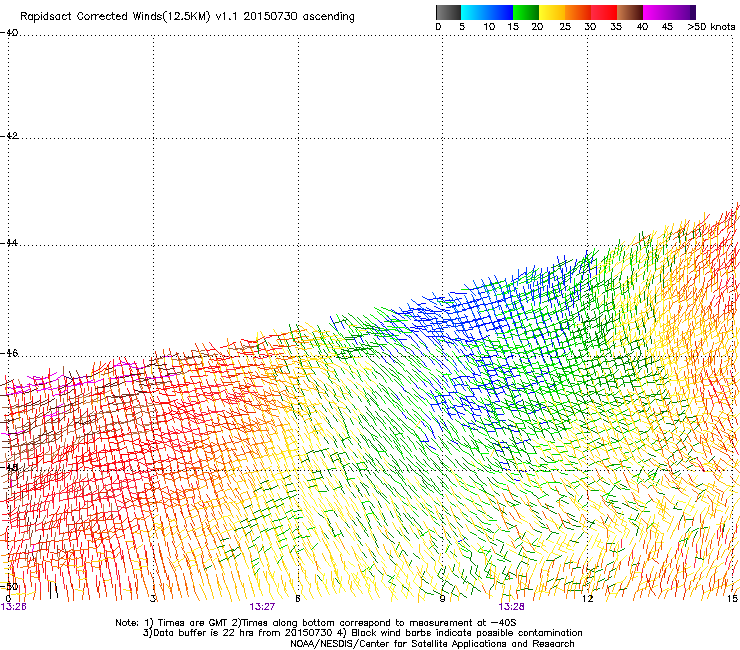Click the -44 latitude axis label
Viewport: 740px width, 650px height.
[9, 243]
